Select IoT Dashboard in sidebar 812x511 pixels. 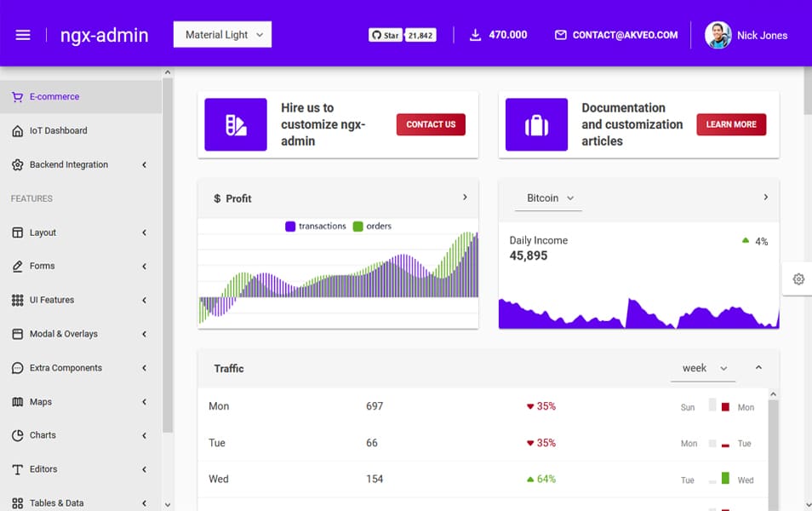tap(58, 131)
